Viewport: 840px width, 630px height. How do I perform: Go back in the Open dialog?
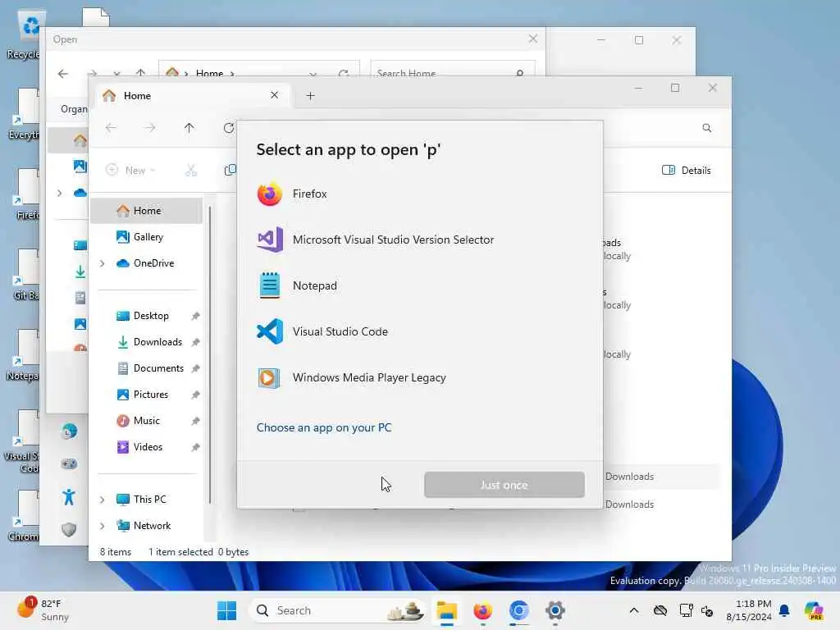pos(63,74)
